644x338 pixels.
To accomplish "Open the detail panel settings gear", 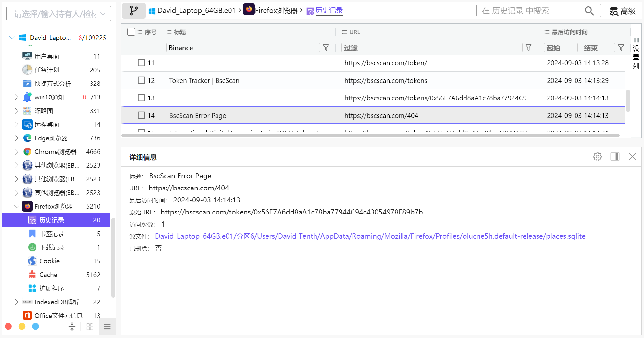I will (x=597, y=157).
